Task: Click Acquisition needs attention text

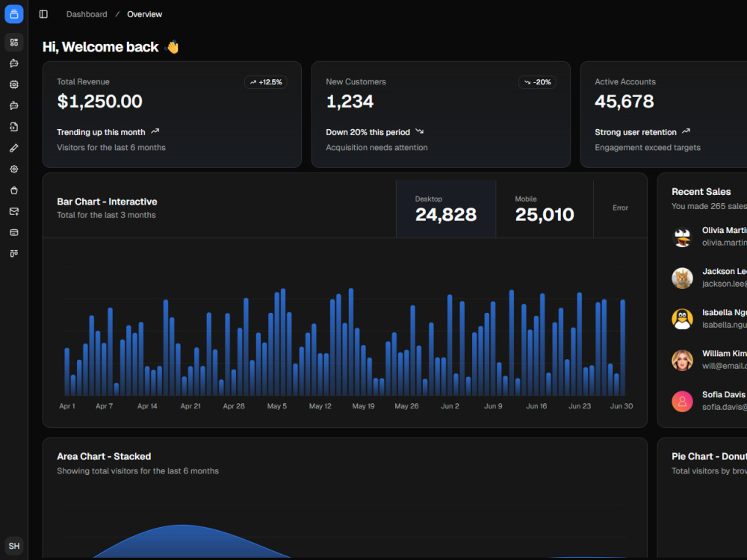Action: tap(376, 148)
